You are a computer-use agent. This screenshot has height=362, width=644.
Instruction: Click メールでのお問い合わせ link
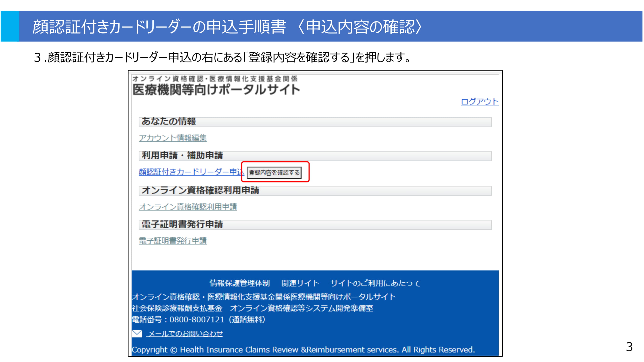185,334
